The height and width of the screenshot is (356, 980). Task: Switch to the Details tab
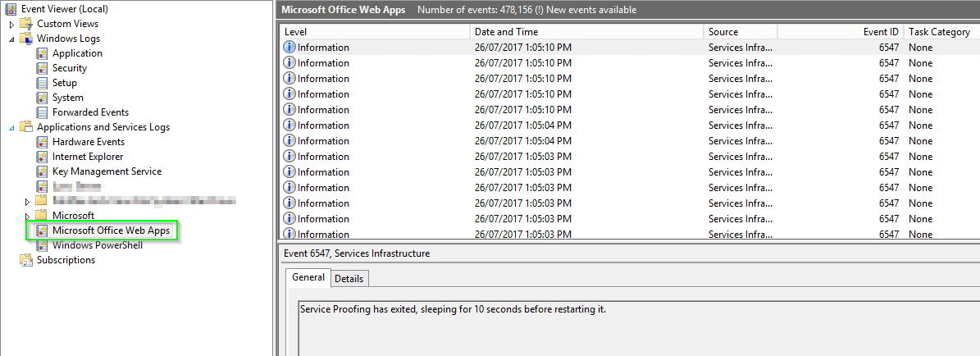click(349, 279)
